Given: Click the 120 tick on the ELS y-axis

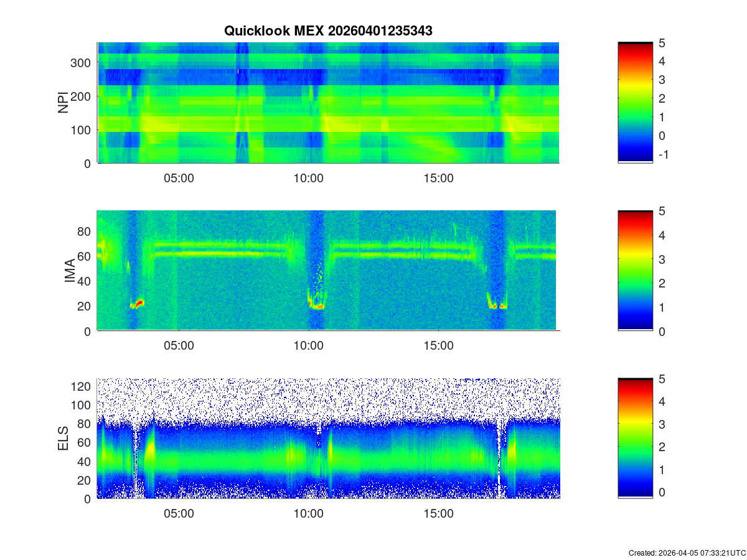Looking at the screenshot, I should pos(82,386).
